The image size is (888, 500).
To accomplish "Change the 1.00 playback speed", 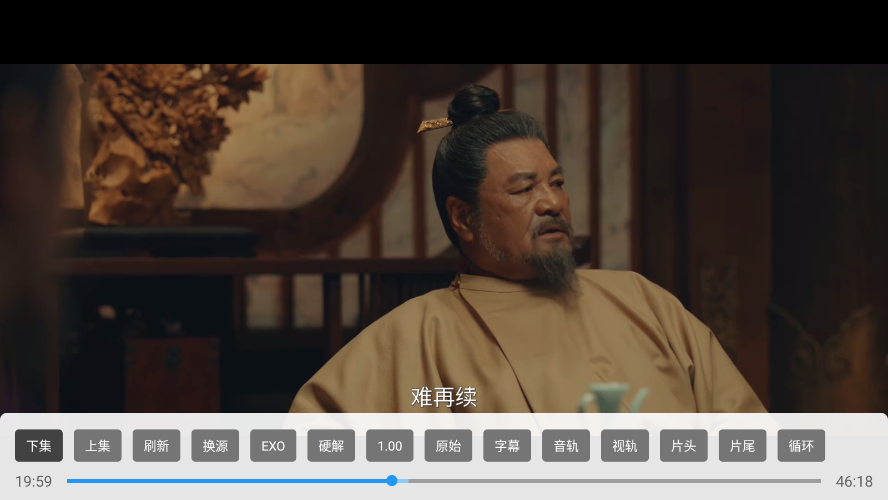I will tap(390, 446).
